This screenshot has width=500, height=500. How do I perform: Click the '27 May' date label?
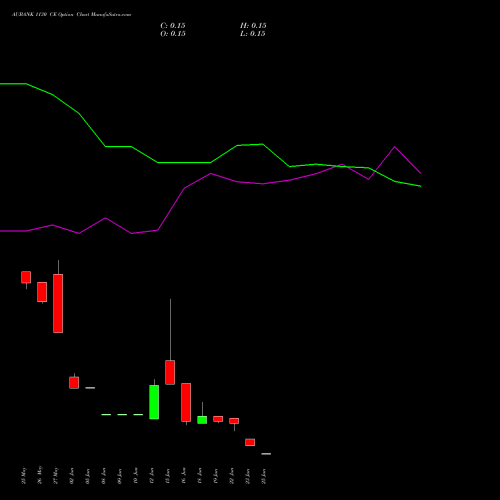(55, 475)
